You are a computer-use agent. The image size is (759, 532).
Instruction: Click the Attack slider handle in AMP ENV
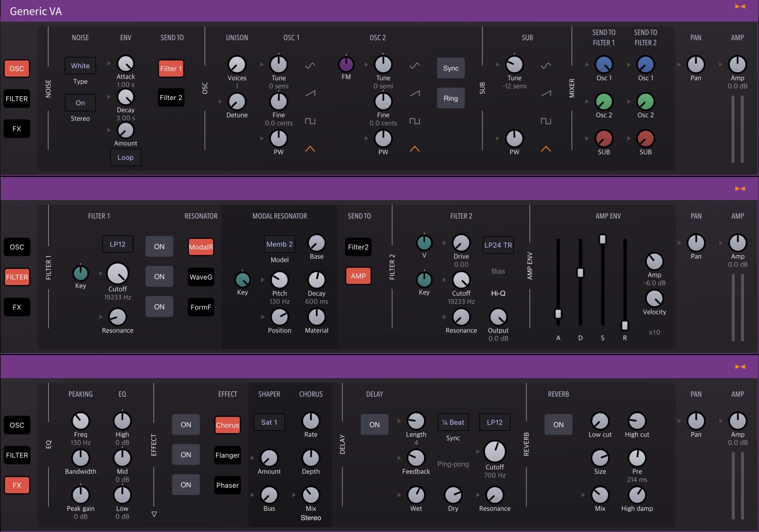click(558, 313)
